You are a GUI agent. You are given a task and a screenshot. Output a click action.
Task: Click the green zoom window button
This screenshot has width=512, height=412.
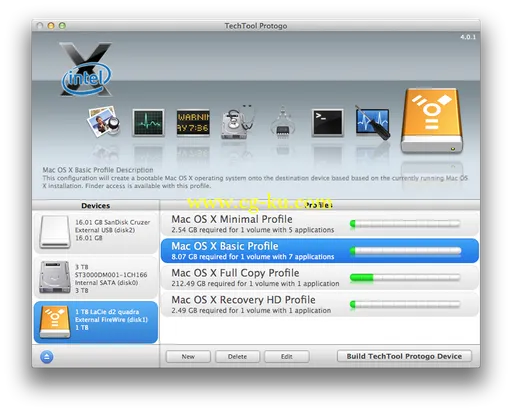pos(62,26)
